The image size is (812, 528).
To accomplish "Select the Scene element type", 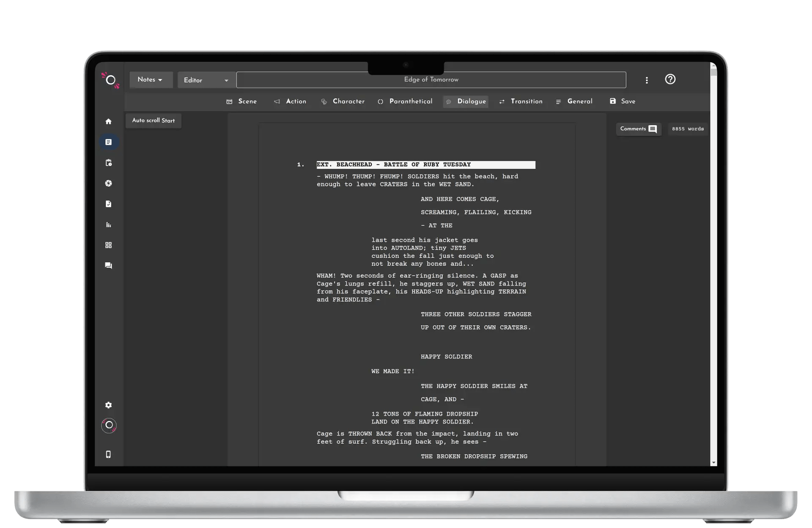I will (x=241, y=102).
